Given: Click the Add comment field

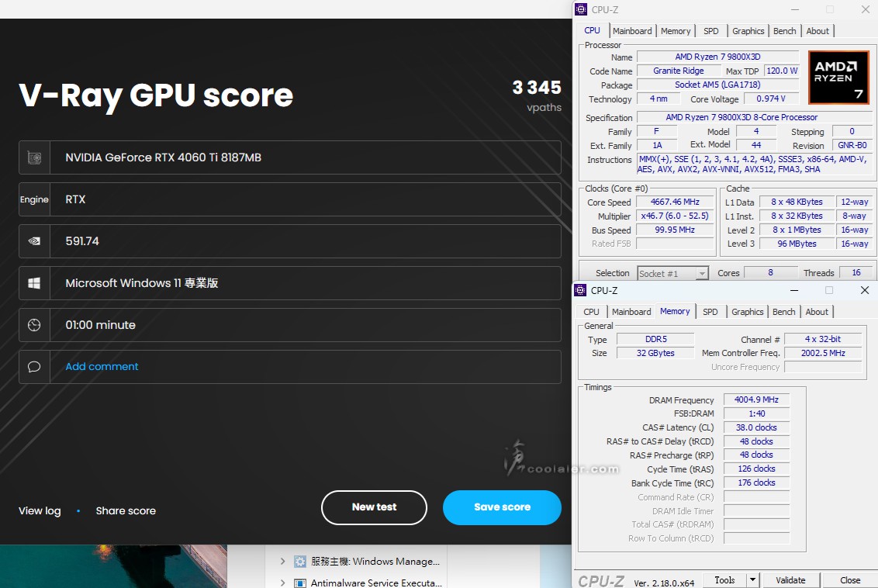Looking at the screenshot, I should 102,367.
